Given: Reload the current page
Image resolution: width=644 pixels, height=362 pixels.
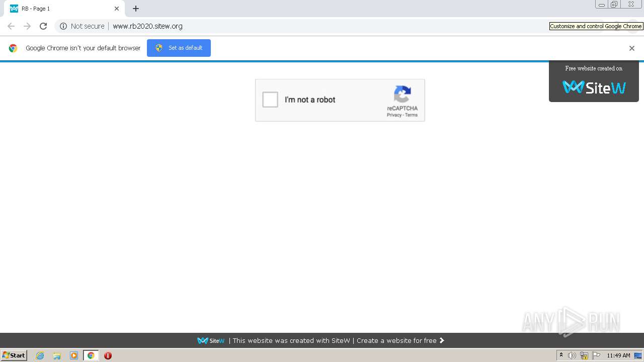Looking at the screenshot, I should (43, 26).
